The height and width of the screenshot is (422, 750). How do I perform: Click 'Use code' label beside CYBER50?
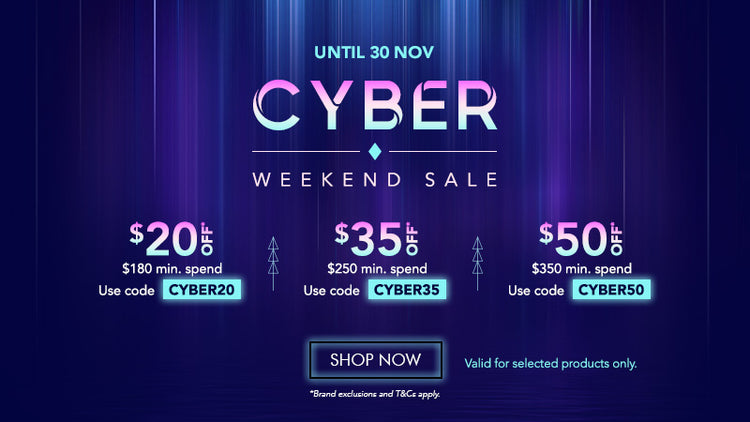(x=536, y=291)
